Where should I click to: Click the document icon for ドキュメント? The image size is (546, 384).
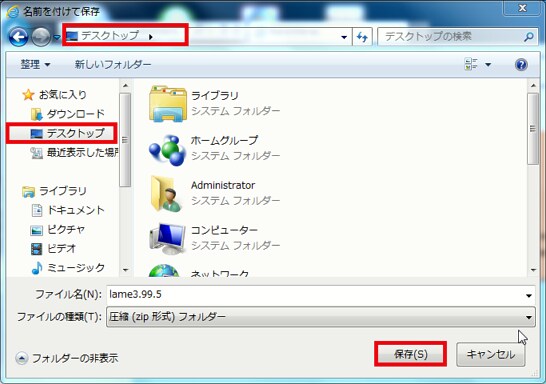point(37,210)
